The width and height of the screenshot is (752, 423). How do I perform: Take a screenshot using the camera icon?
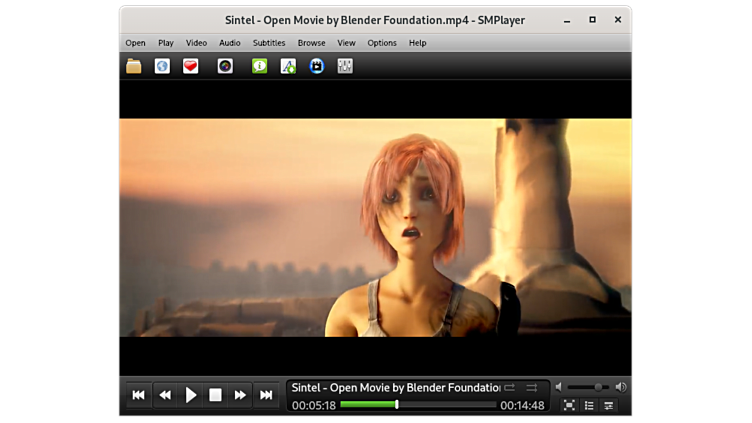[x=225, y=66]
